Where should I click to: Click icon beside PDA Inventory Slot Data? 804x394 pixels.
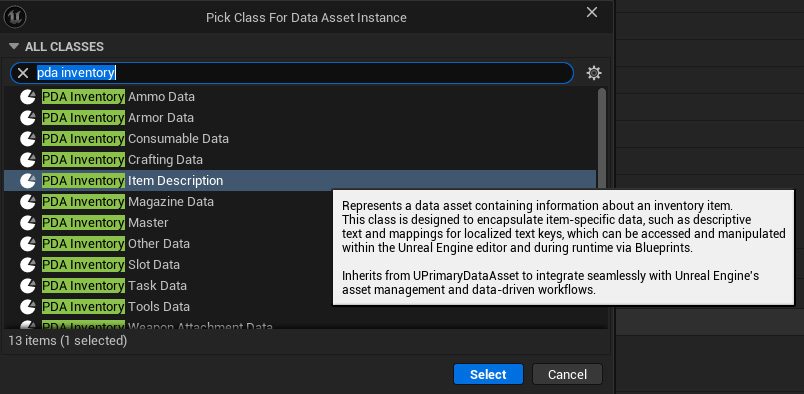(x=28, y=265)
